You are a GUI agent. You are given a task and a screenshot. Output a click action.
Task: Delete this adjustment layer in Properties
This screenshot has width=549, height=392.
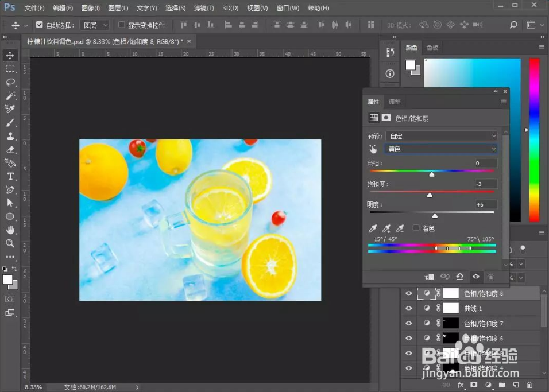[491, 277]
